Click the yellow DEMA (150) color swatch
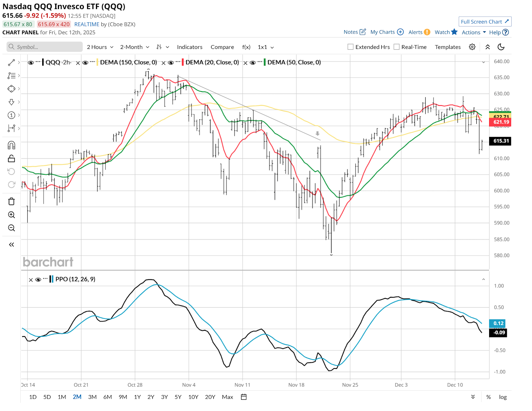This screenshot has width=532, height=411. 97,62
